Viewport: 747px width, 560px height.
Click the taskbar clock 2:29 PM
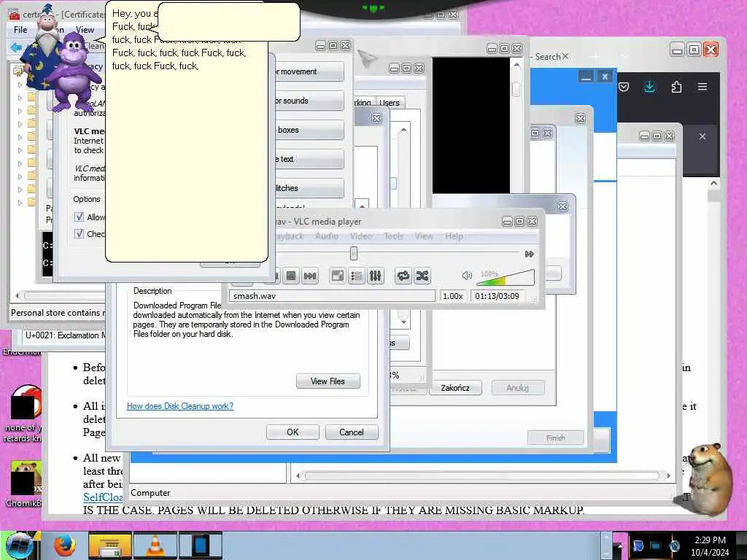point(710,540)
